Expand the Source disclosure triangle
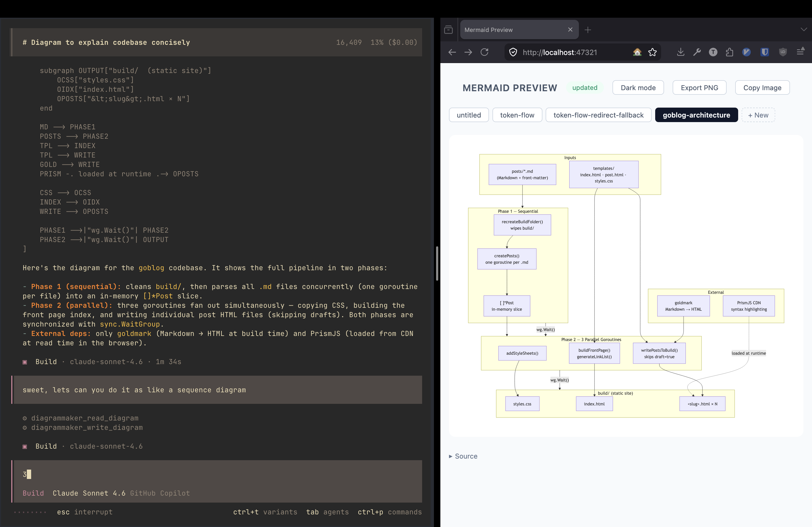This screenshot has height=527, width=812. coord(451,456)
